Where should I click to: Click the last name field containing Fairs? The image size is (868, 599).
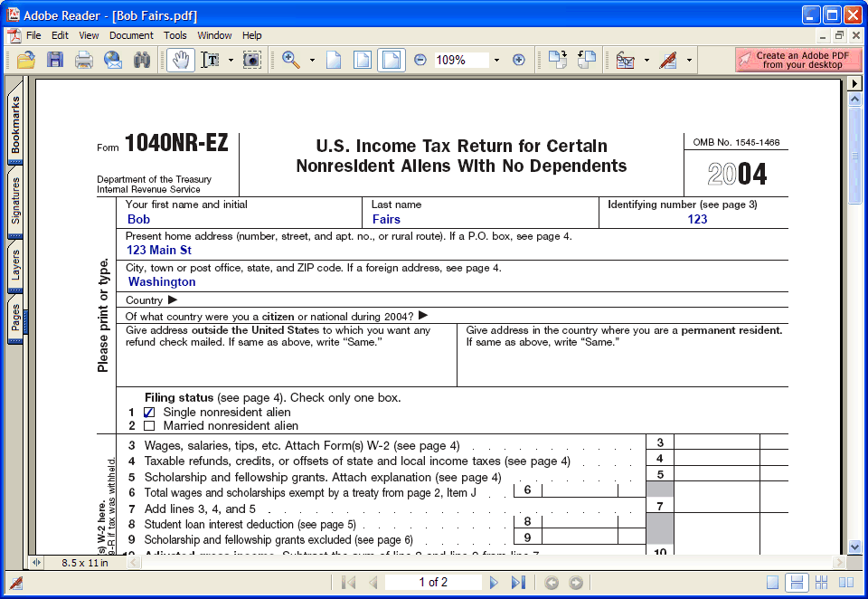pos(481,220)
